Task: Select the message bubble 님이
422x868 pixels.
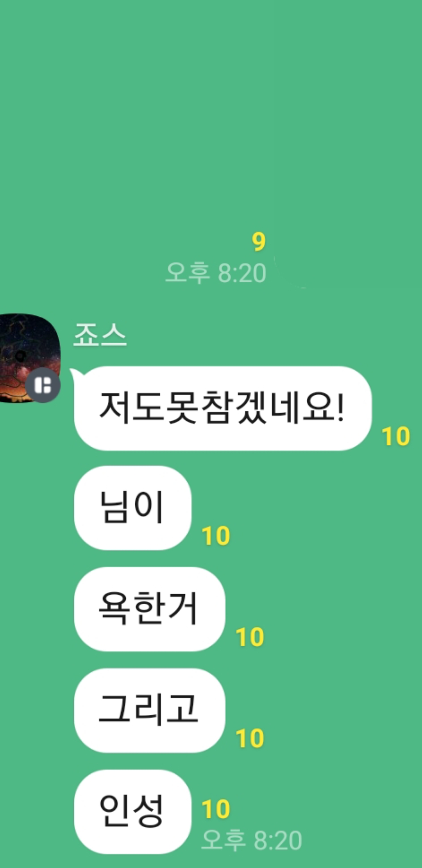Action: (132, 508)
